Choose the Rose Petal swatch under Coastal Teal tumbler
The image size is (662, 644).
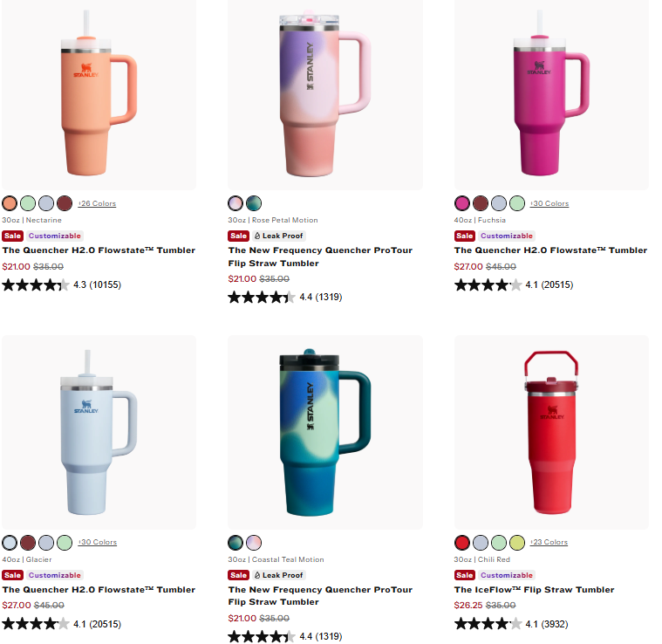[254, 543]
